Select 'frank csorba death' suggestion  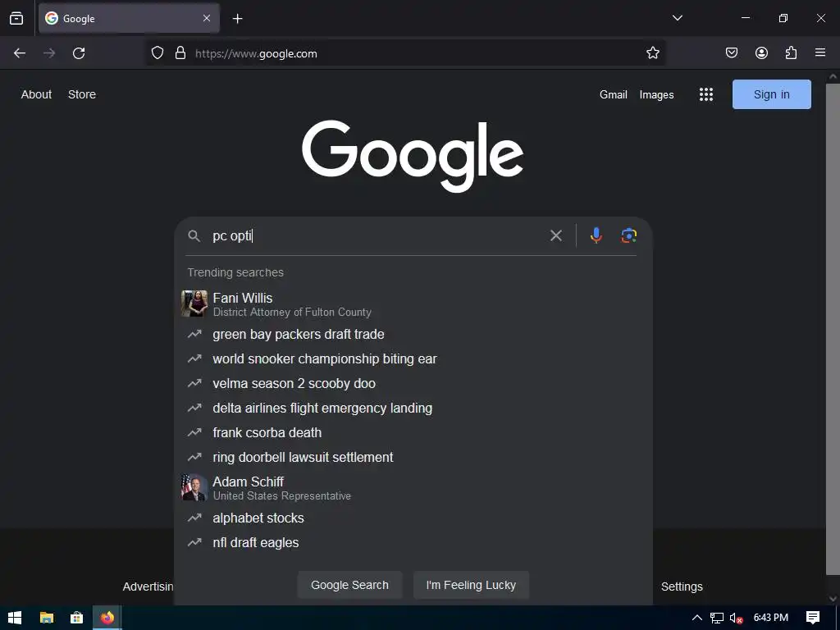413,433
